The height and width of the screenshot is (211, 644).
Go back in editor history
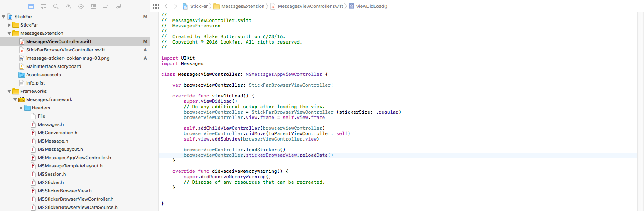coord(166,6)
